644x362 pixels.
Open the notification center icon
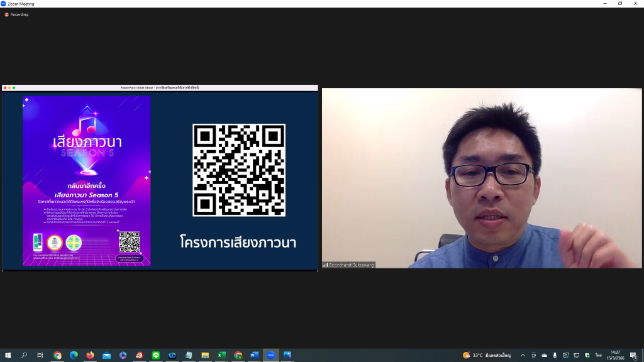pos(634,356)
